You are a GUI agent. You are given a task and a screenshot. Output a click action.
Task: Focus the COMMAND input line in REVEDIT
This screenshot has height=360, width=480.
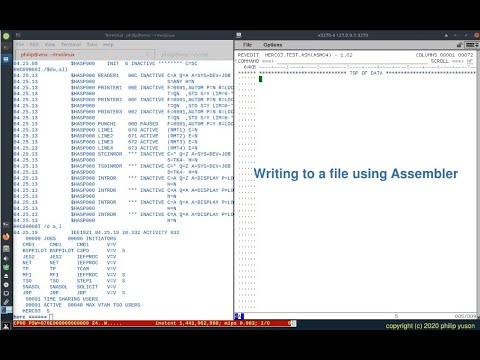pyautogui.click(x=353, y=61)
